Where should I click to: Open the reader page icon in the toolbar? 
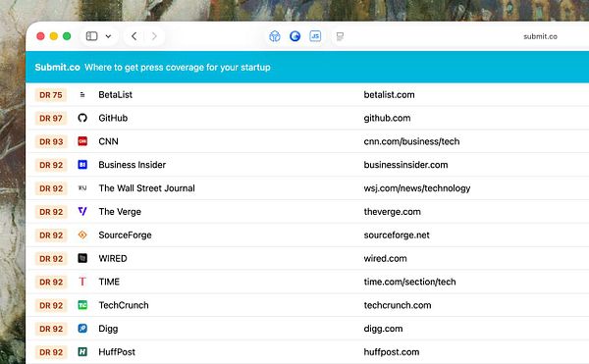340,36
